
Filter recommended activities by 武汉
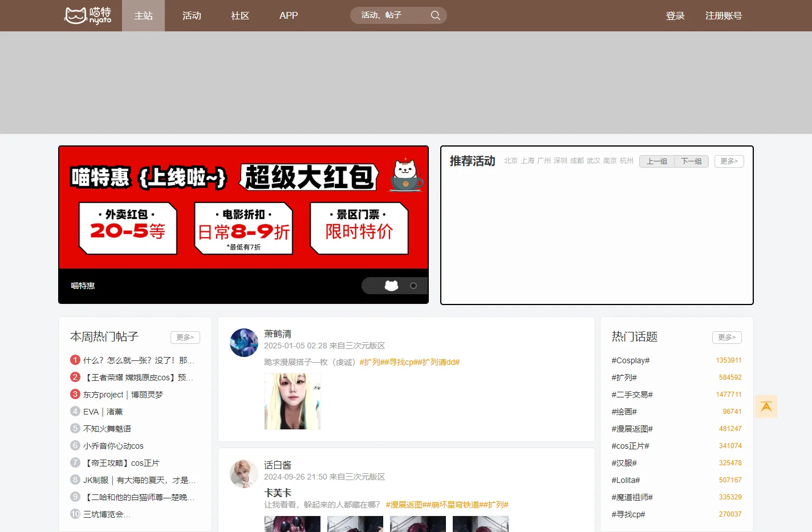tap(594, 161)
